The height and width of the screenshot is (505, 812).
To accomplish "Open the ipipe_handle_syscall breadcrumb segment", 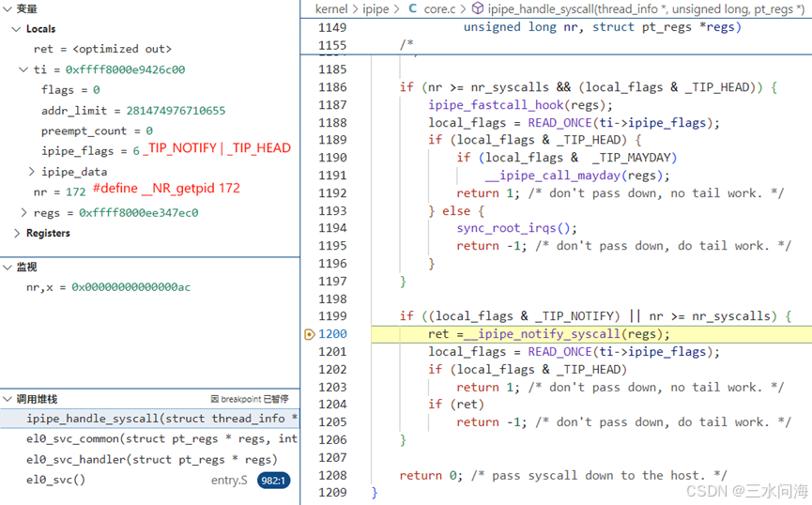I will point(646,8).
